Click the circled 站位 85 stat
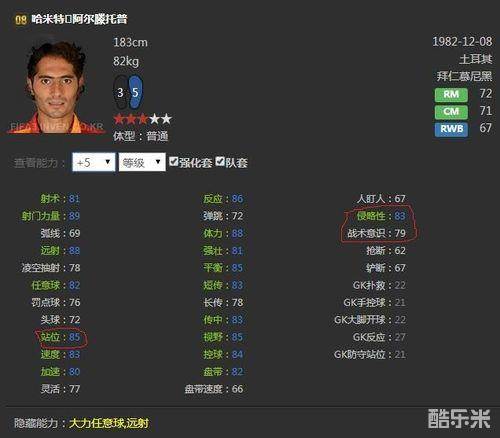 (x=60, y=337)
